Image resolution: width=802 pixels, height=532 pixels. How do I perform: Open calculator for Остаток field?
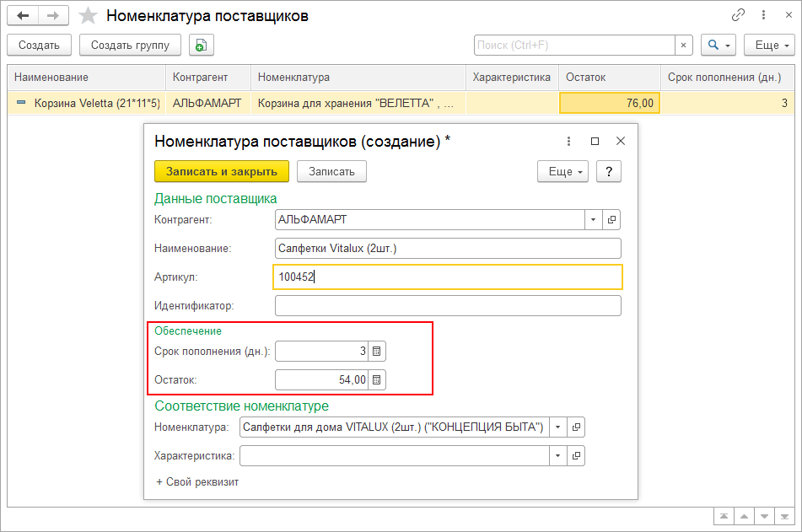coord(378,380)
